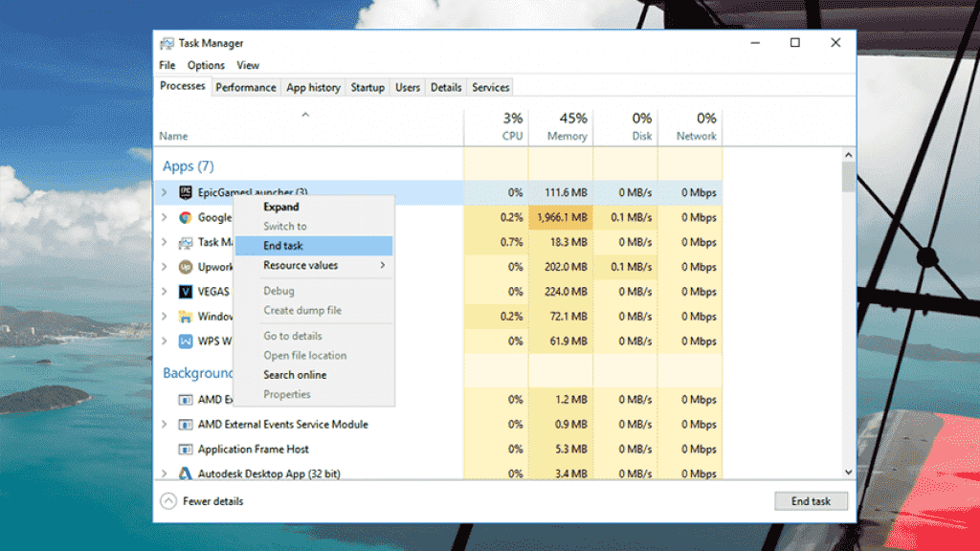Screen dimensions: 980x551
Task: Open the Resource values submenu
Action: 301,265
